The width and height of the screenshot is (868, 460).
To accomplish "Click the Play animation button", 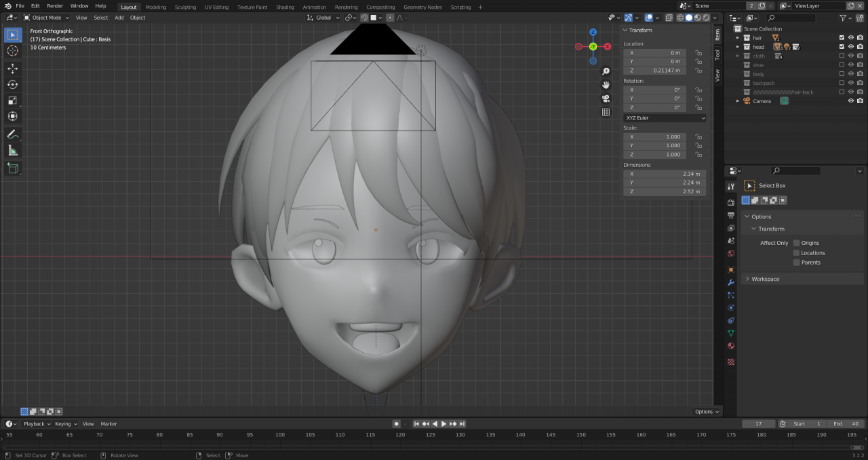I will [x=443, y=423].
